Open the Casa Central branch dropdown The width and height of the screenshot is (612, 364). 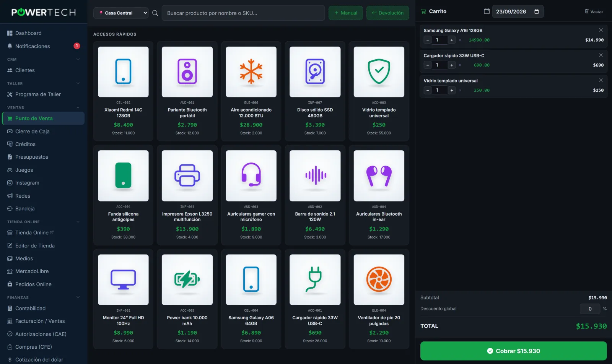121,13
